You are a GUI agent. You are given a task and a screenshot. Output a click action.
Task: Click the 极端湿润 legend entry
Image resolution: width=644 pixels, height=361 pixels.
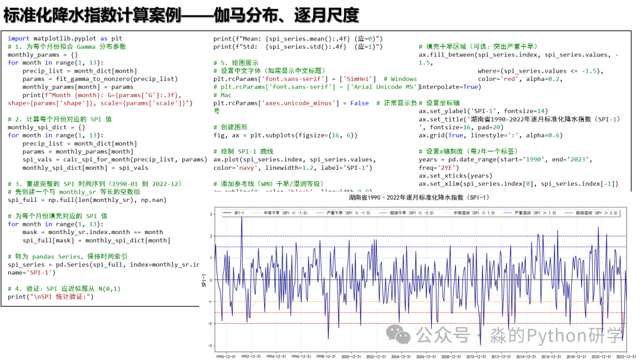592,213
